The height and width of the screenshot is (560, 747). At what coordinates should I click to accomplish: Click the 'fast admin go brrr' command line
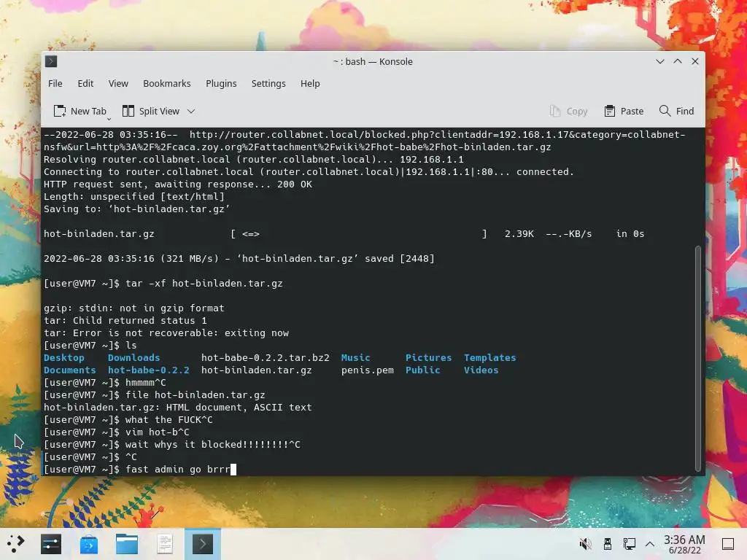[178, 469]
